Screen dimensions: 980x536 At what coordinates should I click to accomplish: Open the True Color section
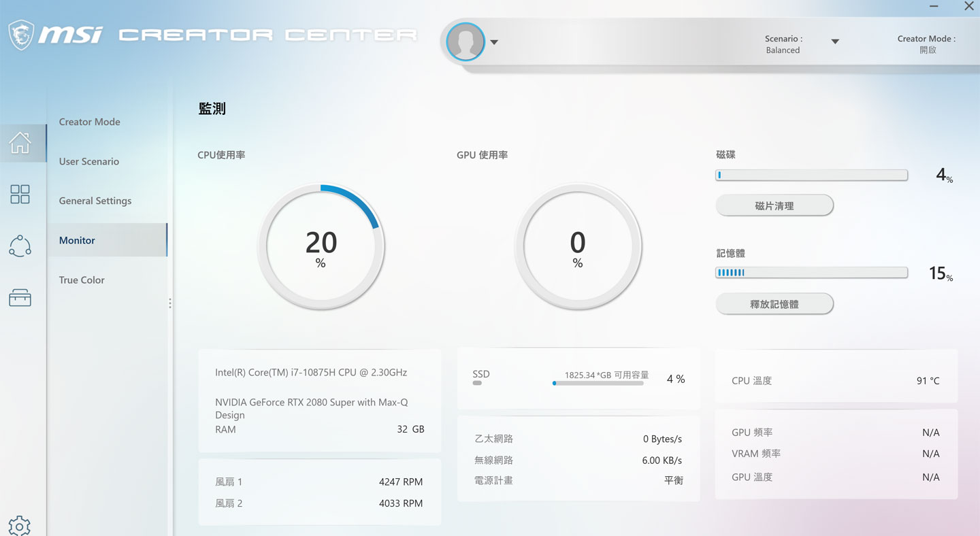point(81,280)
